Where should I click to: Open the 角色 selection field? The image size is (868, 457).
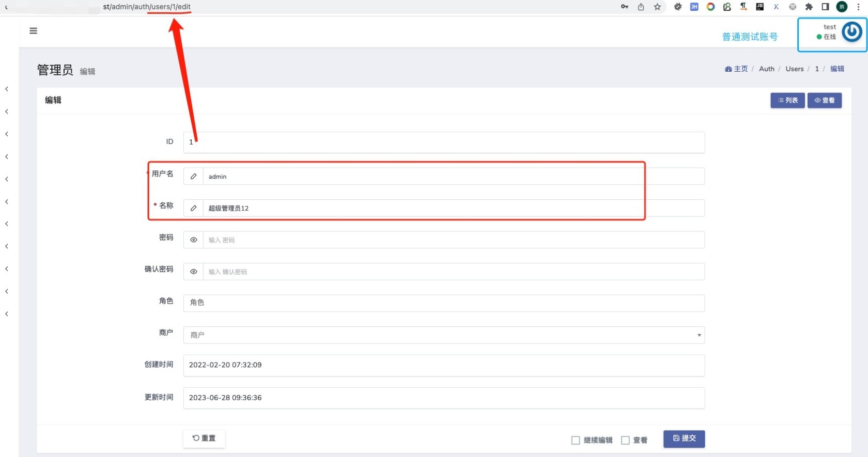tap(444, 303)
